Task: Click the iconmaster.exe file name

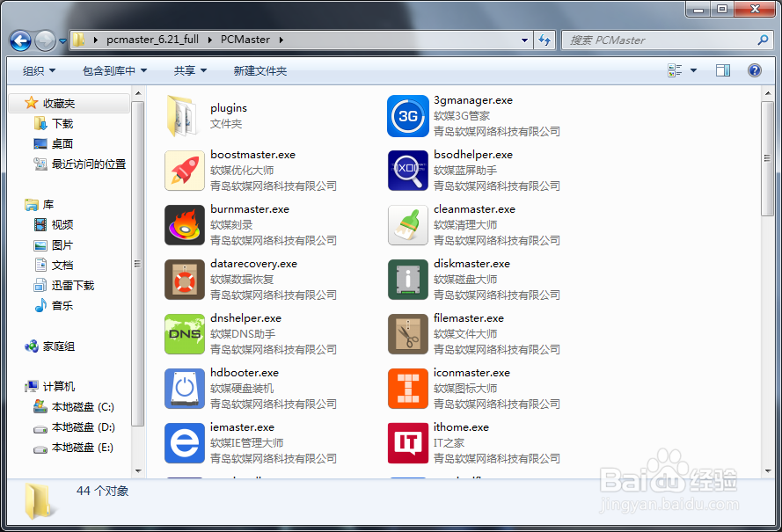Action: tap(471, 373)
